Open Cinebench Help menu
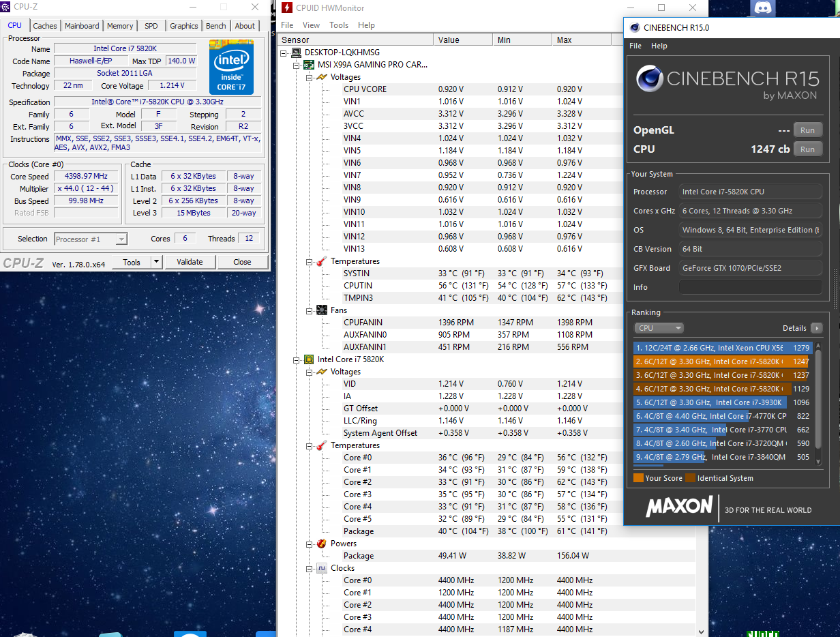The height and width of the screenshot is (637, 840). (x=659, y=46)
